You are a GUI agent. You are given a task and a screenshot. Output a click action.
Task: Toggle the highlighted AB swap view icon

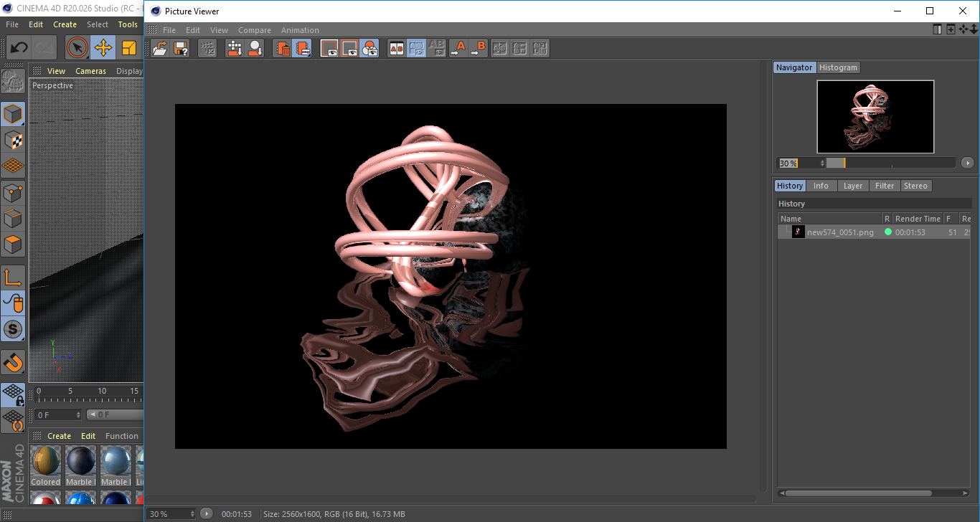416,48
